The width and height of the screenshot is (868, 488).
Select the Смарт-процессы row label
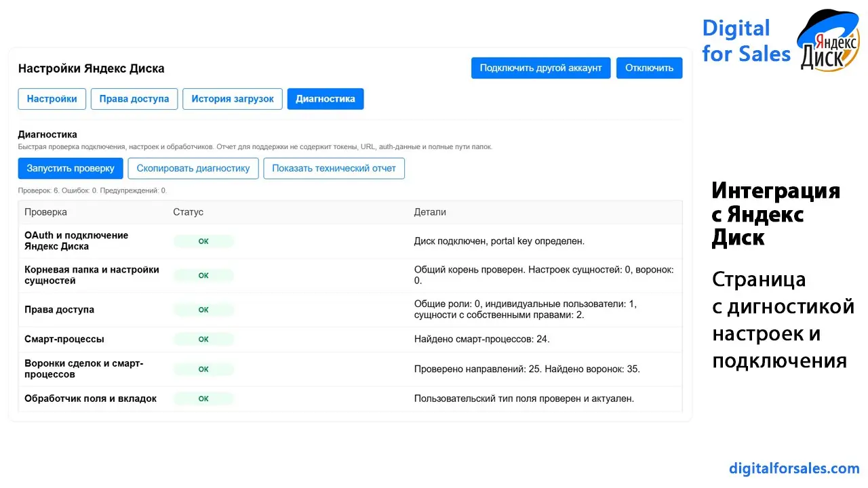click(x=64, y=339)
